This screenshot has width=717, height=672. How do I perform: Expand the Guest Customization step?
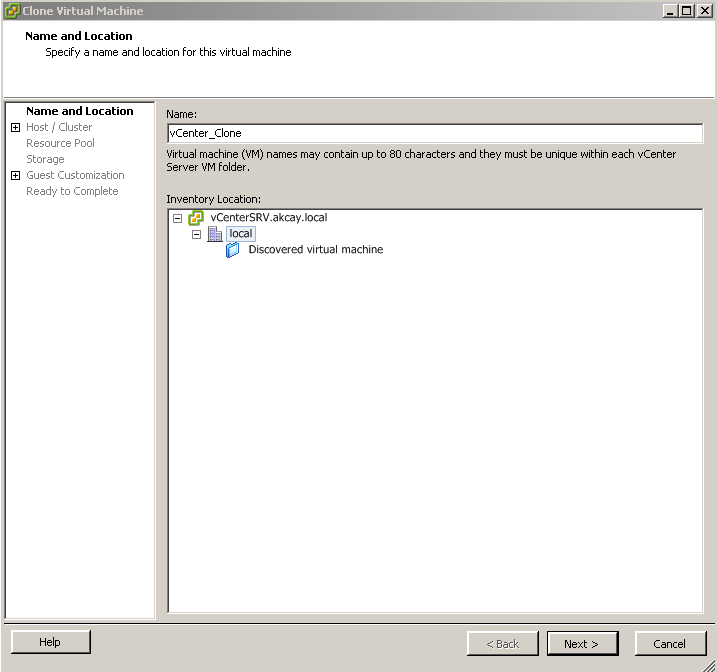click(x=16, y=175)
